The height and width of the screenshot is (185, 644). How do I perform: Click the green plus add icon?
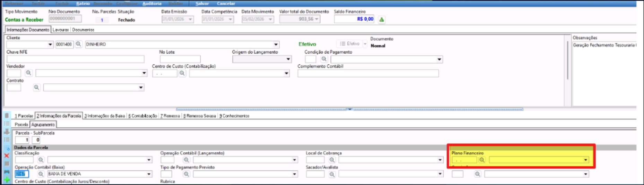click(7, 180)
